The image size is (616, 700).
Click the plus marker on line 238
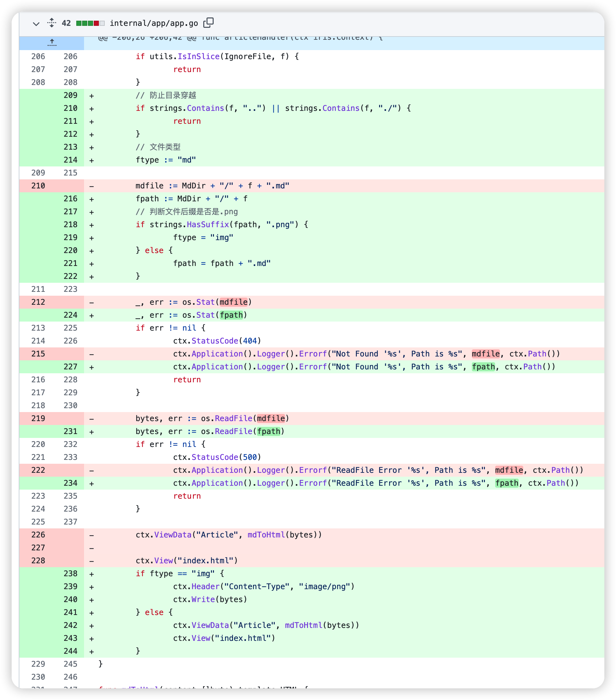tap(91, 574)
